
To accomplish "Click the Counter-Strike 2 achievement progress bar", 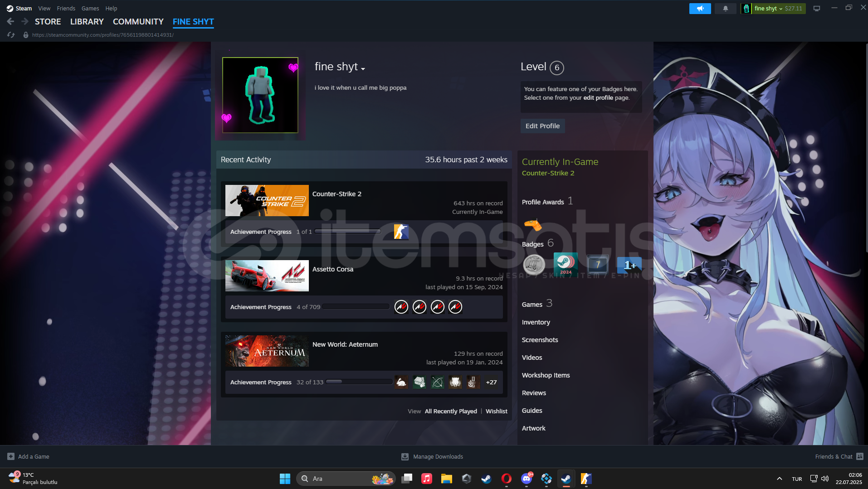I will coord(348,232).
